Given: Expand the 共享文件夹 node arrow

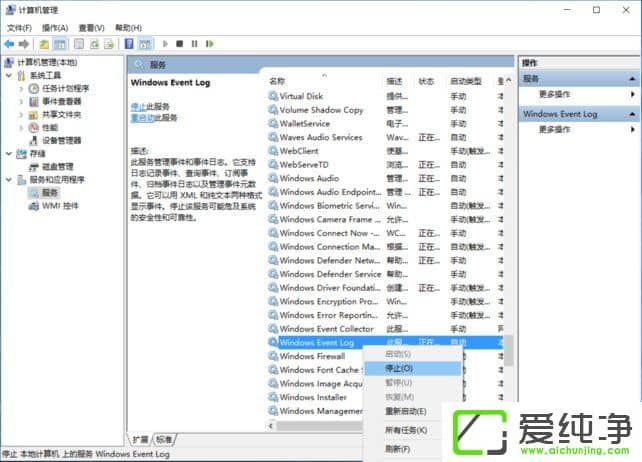Looking at the screenshot, I should click(x=21, y=115).
